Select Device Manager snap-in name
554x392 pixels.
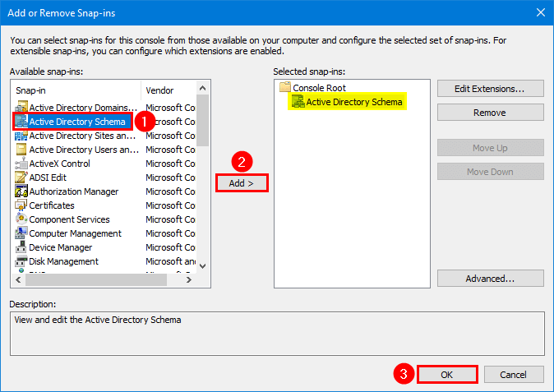pos(61,247)
